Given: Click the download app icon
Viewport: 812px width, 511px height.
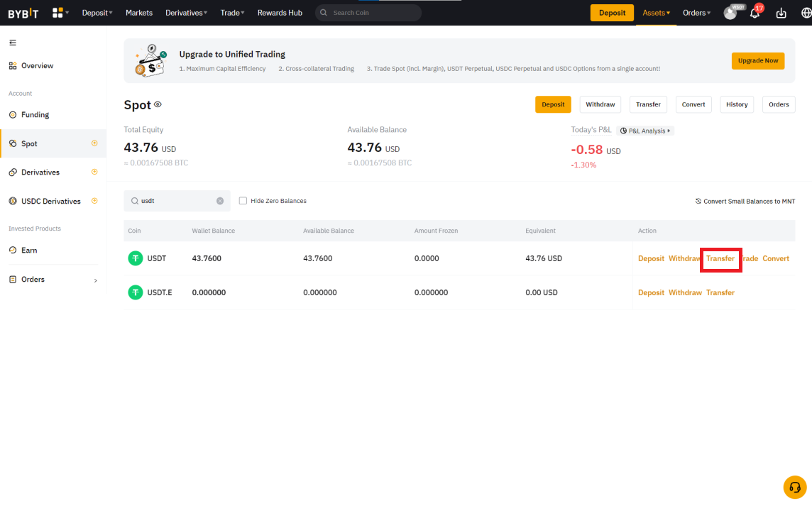Looking at the screenshot, I should (781, 13).
